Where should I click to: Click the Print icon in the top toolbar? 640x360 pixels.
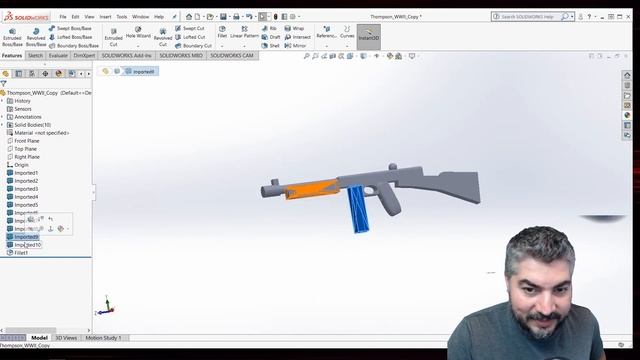[x=236, y=17]
